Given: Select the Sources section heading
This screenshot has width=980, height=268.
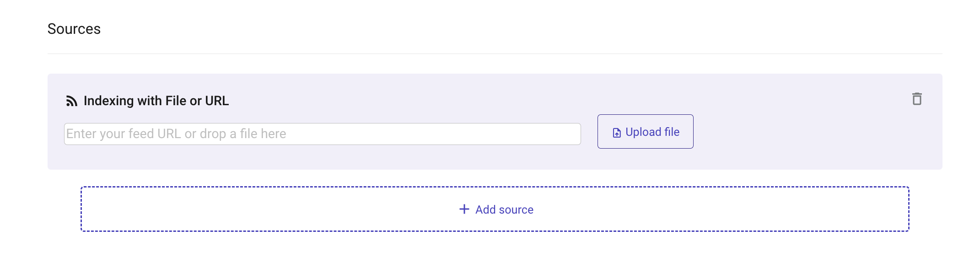Looking at the screenshot, I should [74, 29].
